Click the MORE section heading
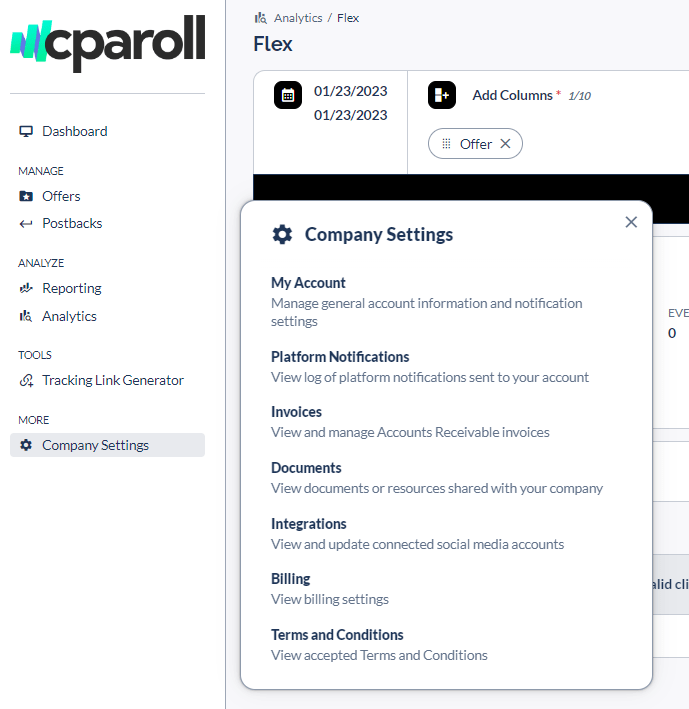 point(33,420)
